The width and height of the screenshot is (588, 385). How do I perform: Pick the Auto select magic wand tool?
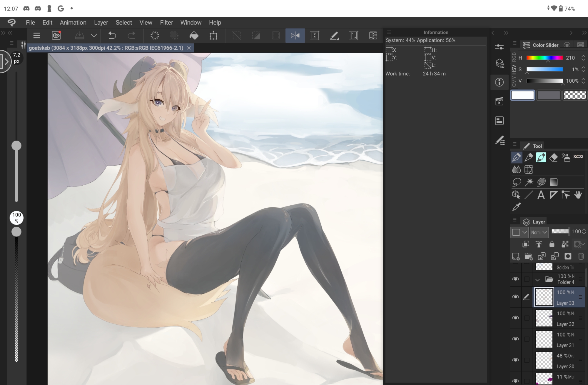coord(529,182)
